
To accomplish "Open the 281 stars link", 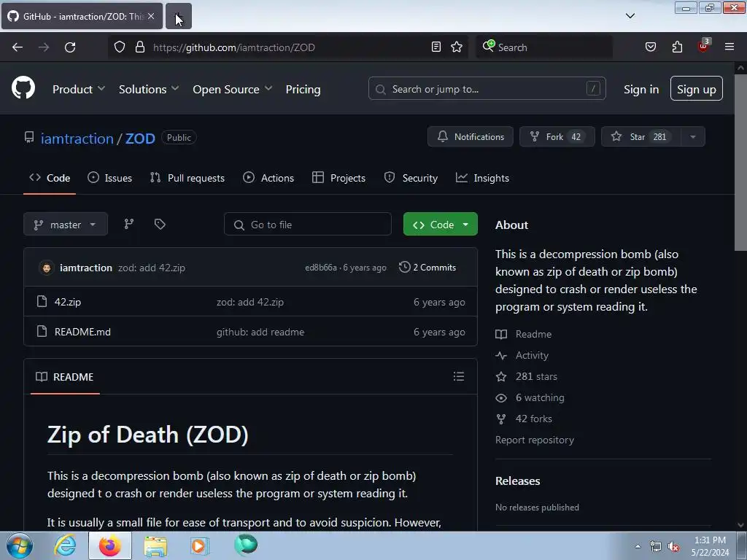I will tap(527, 376).
